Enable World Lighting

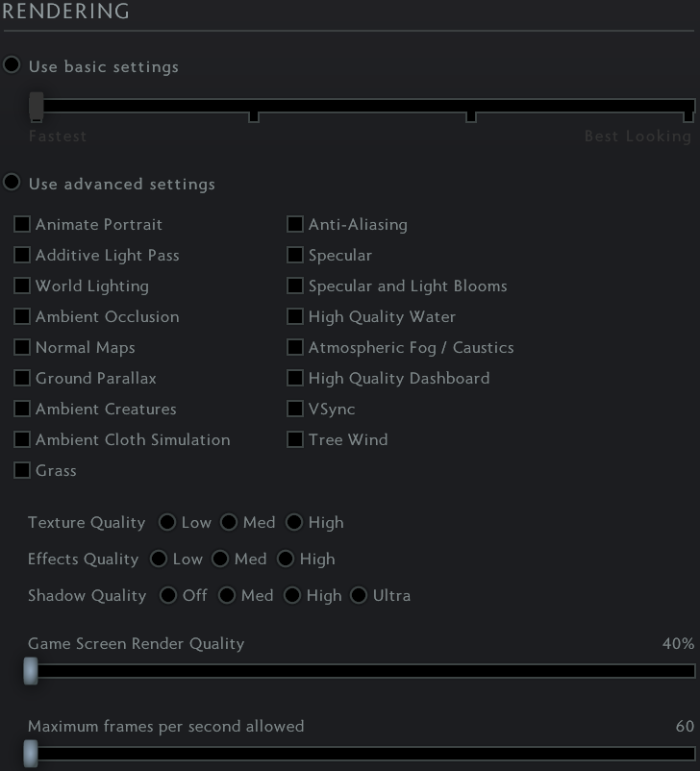click(22, 286)
